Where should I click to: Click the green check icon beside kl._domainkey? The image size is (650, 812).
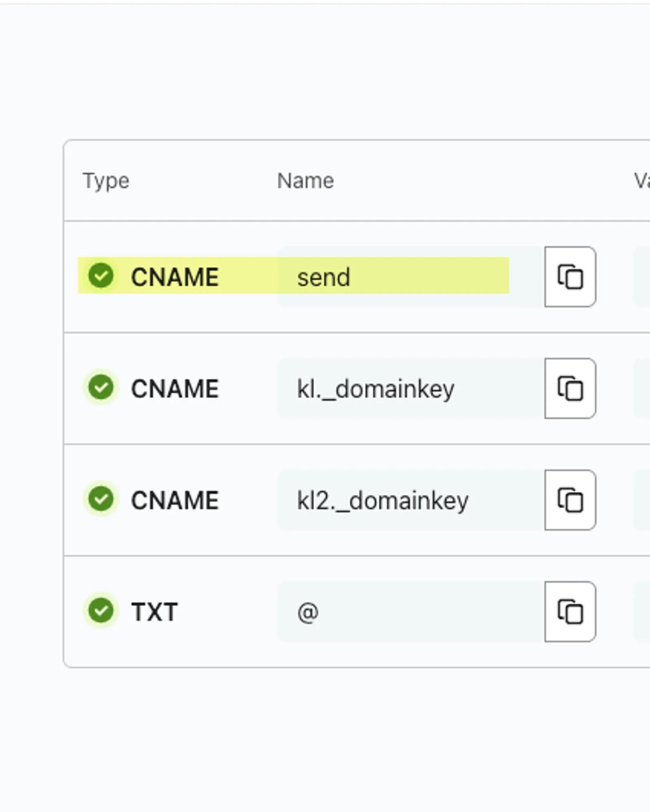[100, 387]
